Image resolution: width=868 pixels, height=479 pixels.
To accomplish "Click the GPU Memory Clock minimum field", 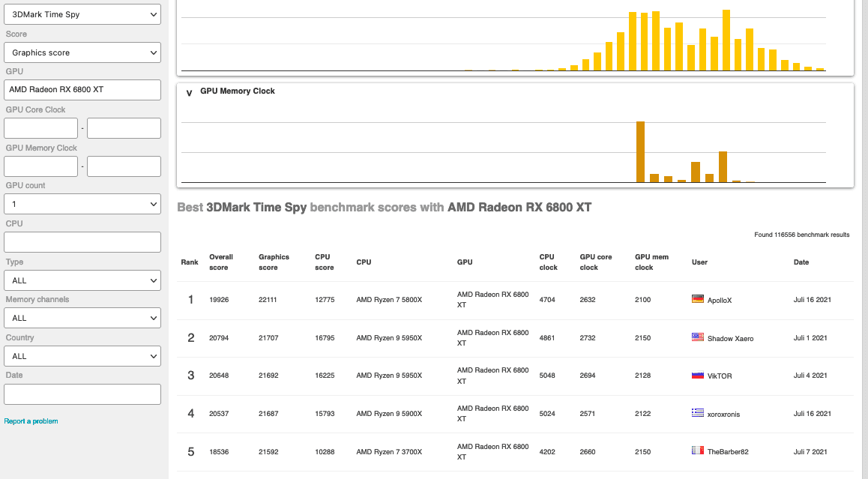I will tap(41, 166).
